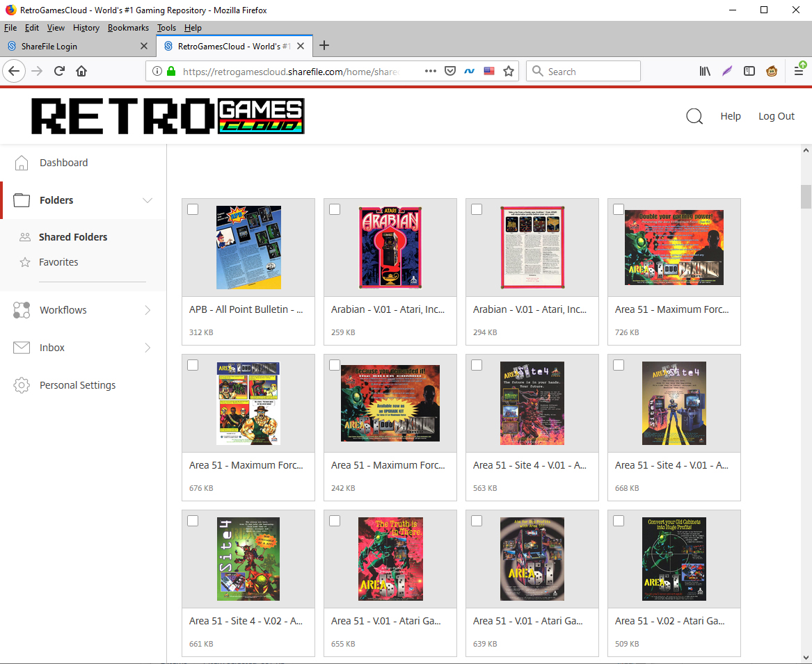This screenshot has width=812, height=664.
Task: Open Area 51 V.01 655 KB thumbnail
Action: (x=390, y=559)
